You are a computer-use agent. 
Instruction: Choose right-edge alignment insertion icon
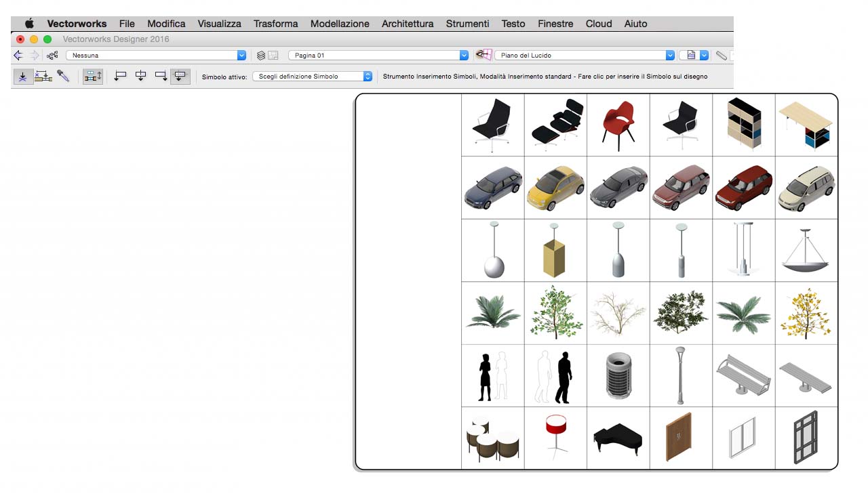click(161, 77)
